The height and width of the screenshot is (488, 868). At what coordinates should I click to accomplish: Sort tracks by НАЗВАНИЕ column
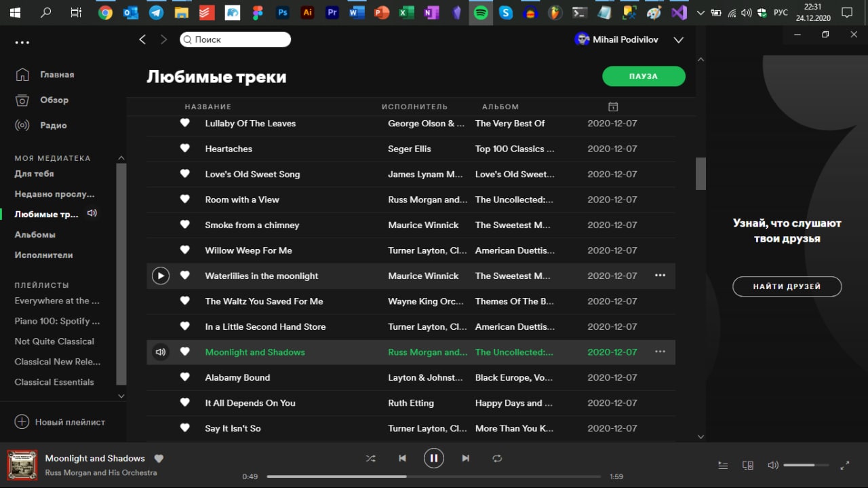click(x=208, y=107)
